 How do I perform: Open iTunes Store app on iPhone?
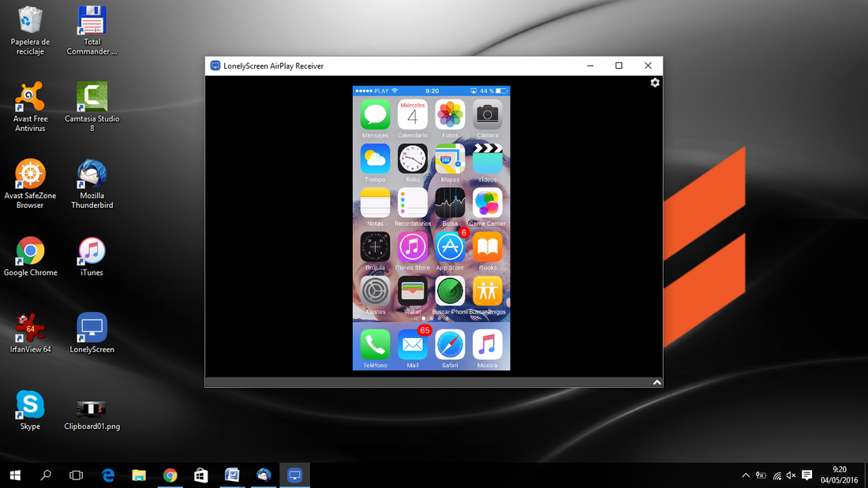413,247
